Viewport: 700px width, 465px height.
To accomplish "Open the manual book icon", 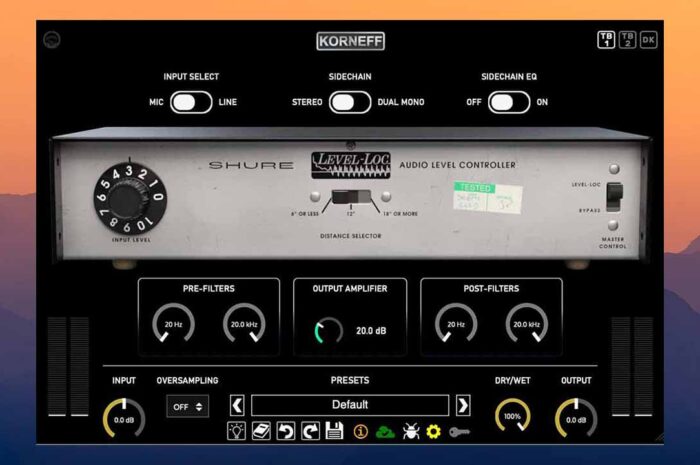I will coord(261,432).
